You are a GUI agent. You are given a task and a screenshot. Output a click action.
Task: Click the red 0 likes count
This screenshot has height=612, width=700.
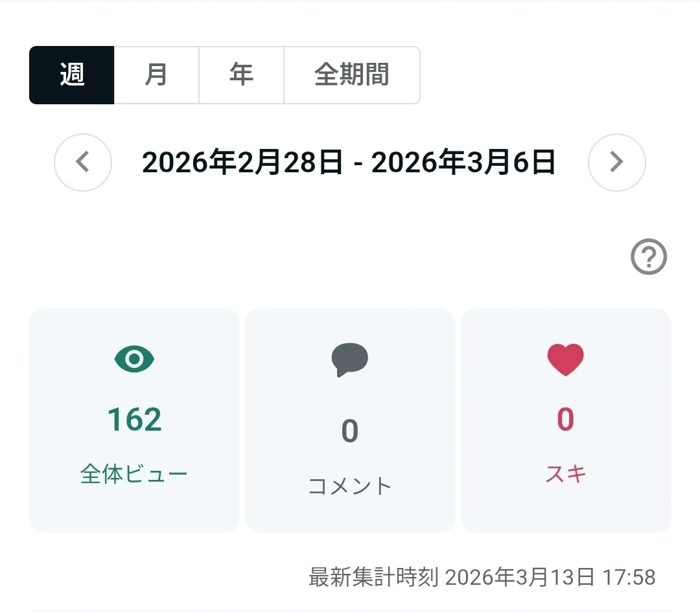coord(566,419)
